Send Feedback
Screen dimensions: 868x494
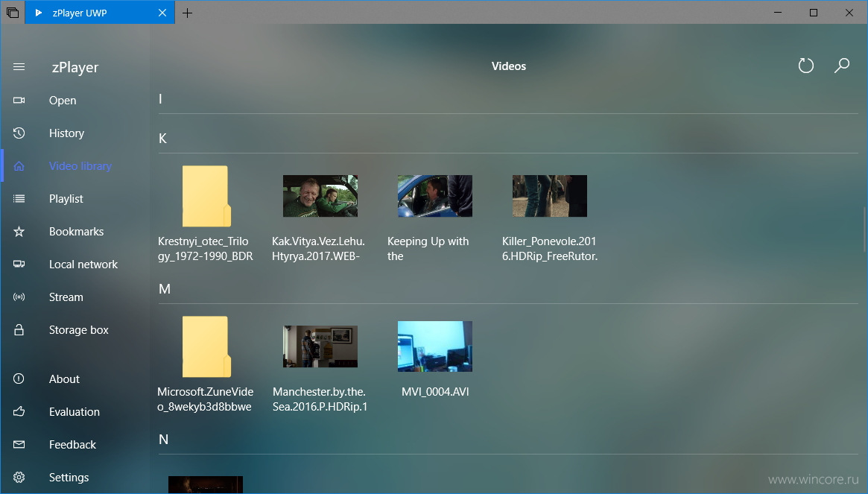point(72,444)
